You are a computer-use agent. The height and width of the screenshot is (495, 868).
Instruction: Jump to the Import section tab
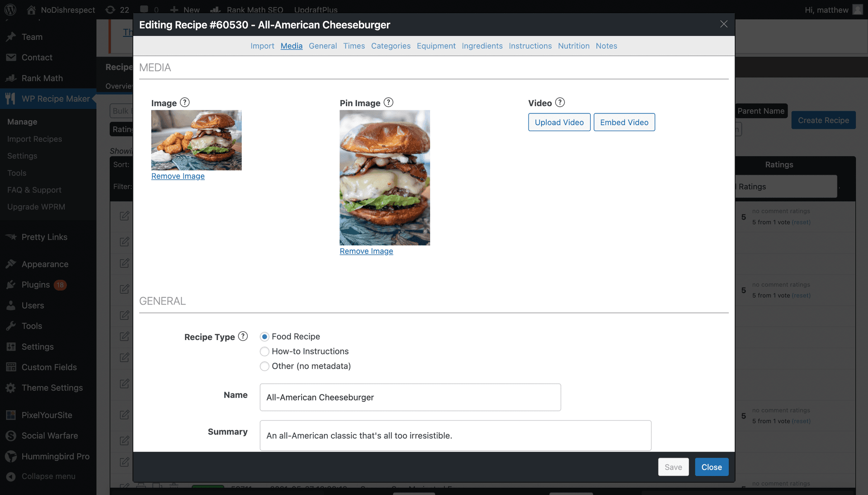262,46
